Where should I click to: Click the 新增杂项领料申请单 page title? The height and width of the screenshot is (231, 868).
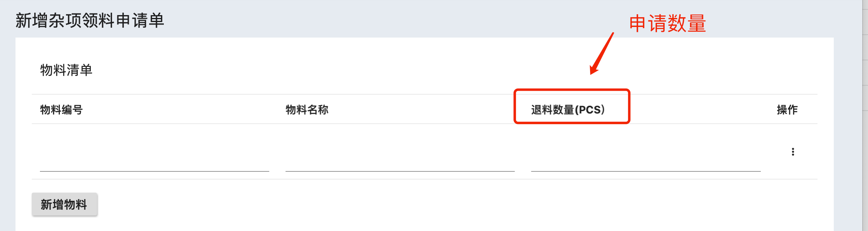90,20
